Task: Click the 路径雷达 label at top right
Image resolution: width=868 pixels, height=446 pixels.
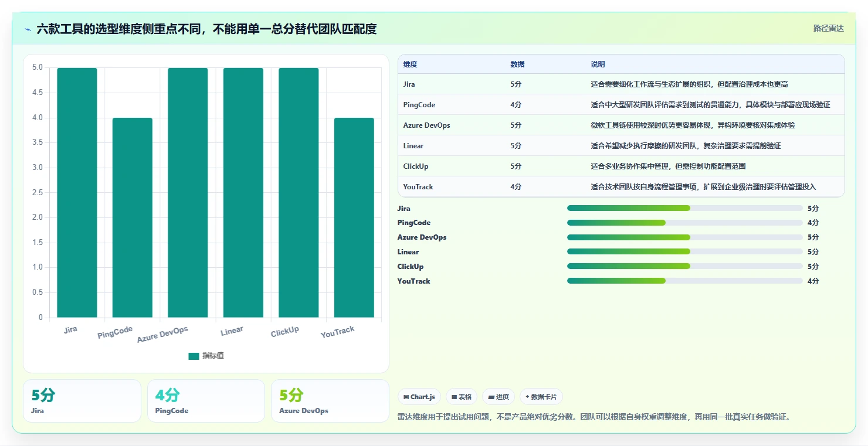Action: [828, 28]
